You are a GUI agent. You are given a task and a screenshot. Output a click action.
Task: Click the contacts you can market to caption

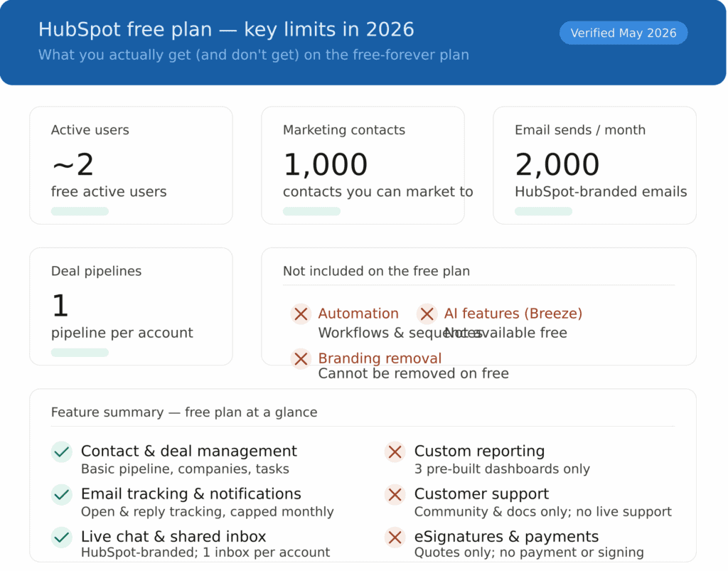click(x=378, y=191)
